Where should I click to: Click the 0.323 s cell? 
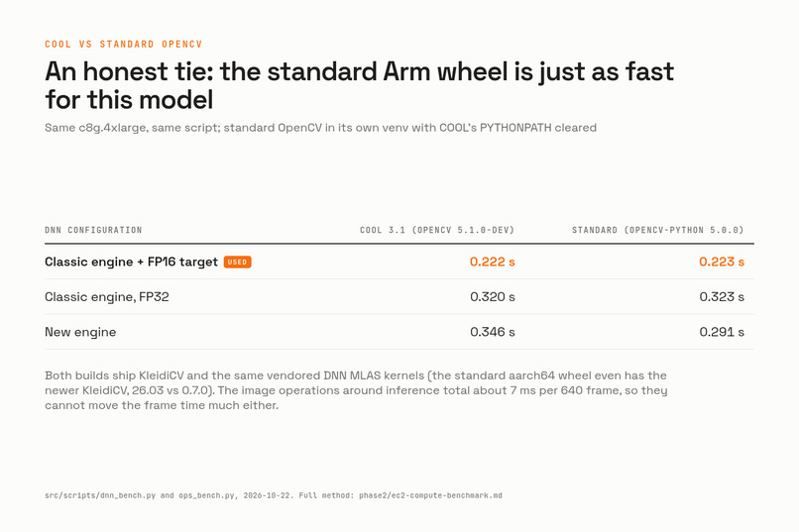pyautogui.click(x=722, y=297)
